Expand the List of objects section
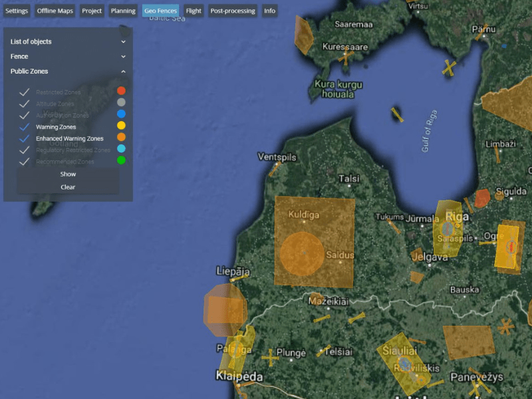This screenshot has width=532, height=399. point(68,42)
